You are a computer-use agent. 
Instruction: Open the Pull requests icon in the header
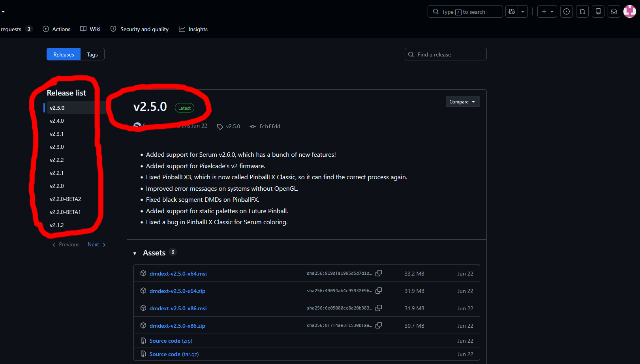pyautogui.click(x=582, y=12)
